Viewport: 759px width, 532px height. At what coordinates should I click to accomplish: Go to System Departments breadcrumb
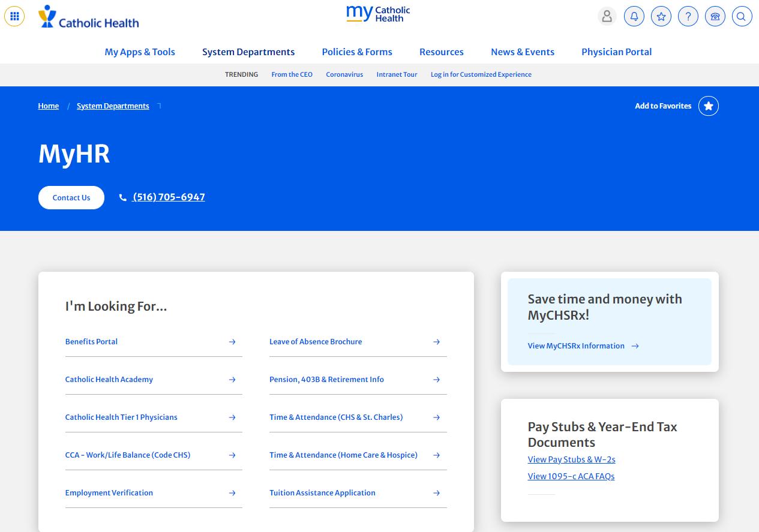tap(113, 106)
